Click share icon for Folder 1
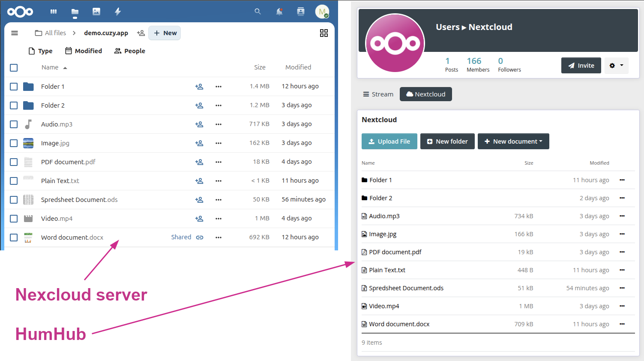Image resolution: width=644 pixels, height=361 pixels. pyautogui.click(x=199, y=87)
